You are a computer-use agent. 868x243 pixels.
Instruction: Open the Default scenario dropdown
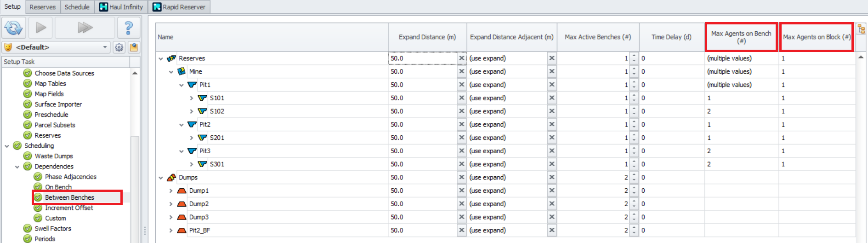click(105, 47)
